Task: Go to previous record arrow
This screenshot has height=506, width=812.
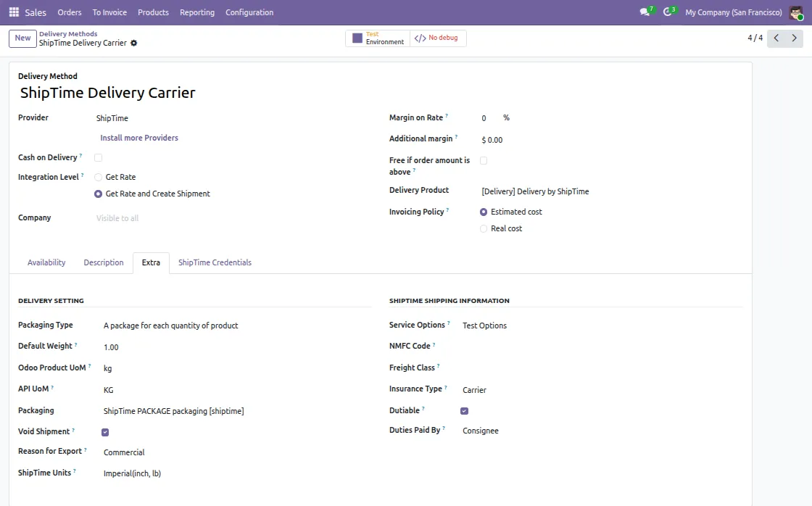Action: (776, 38)
